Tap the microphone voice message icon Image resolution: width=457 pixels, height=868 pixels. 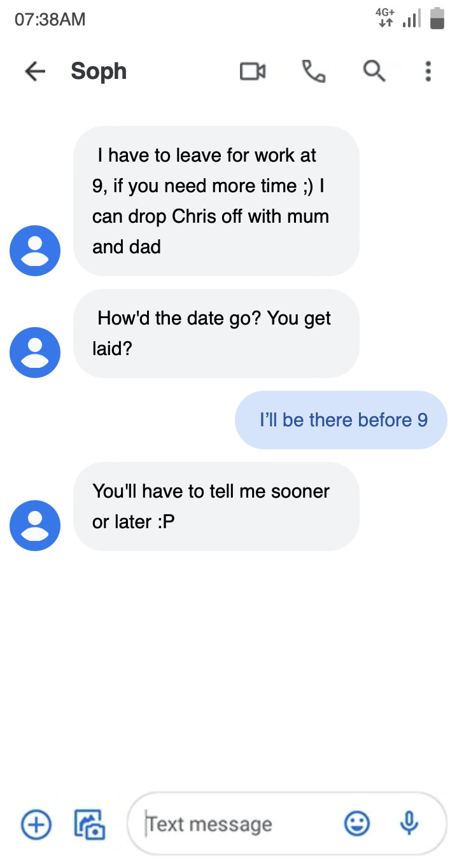pos(409,824)
